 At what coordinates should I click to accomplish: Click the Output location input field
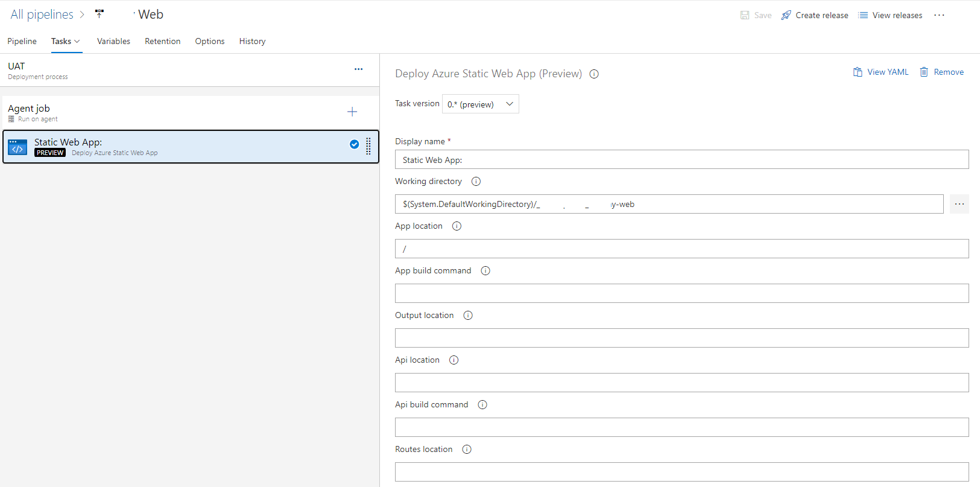[682, 338]
